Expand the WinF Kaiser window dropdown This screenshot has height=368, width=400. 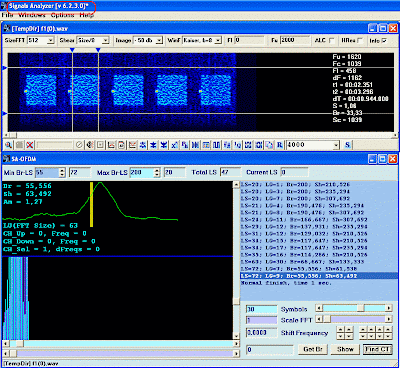tap(218, 40)
